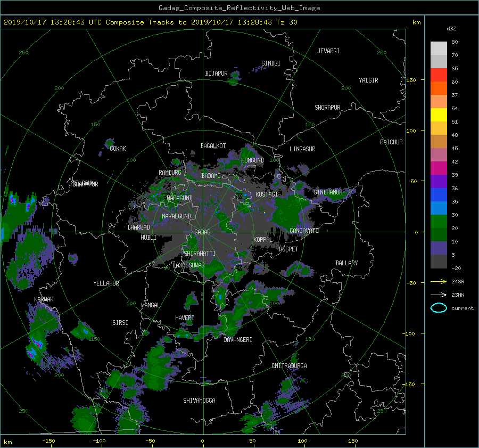The height and width of the screenshot is (448, 479).
Task: Click the dark gray -20 dBZ legend swatch
Action: 439,261
